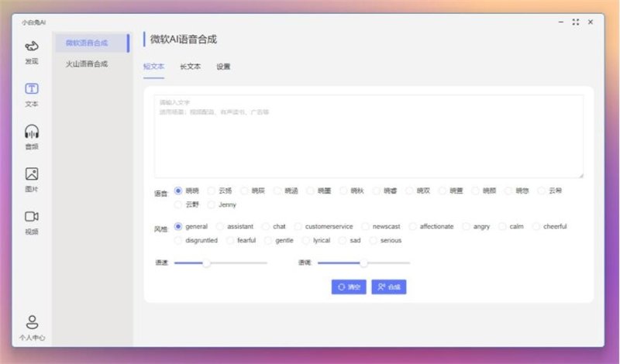
Task: Select the 文本 (Text) sidebar icon
Action: point(32,88)
